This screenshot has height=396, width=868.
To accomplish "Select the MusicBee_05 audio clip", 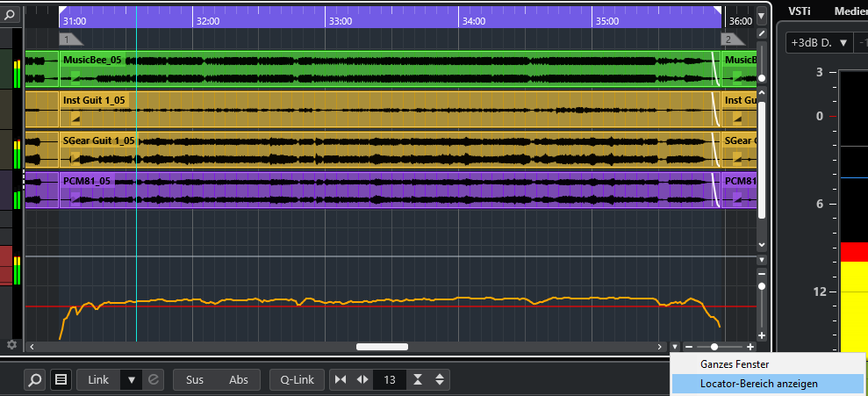I will click(390, 68).
